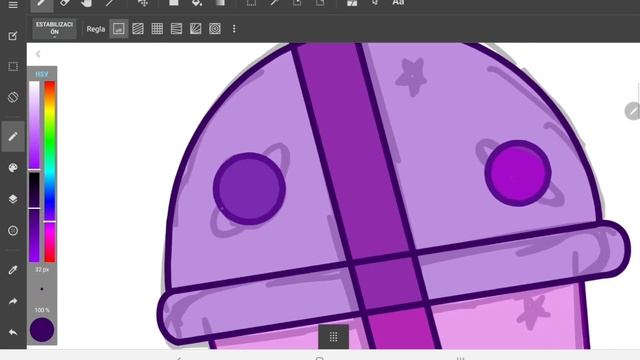Undo the last action
640x360 pixels.
pos(13,332)
